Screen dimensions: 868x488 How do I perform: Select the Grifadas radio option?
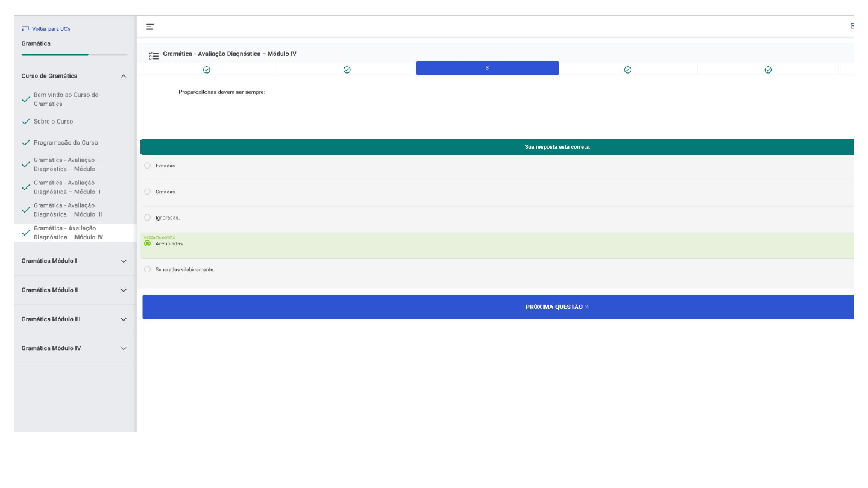click(148, 192)
